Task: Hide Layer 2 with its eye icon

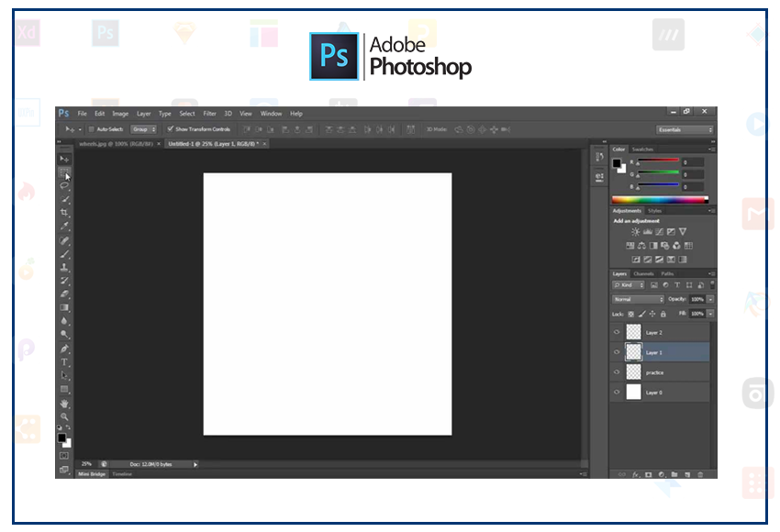Action: pos(617,332)
